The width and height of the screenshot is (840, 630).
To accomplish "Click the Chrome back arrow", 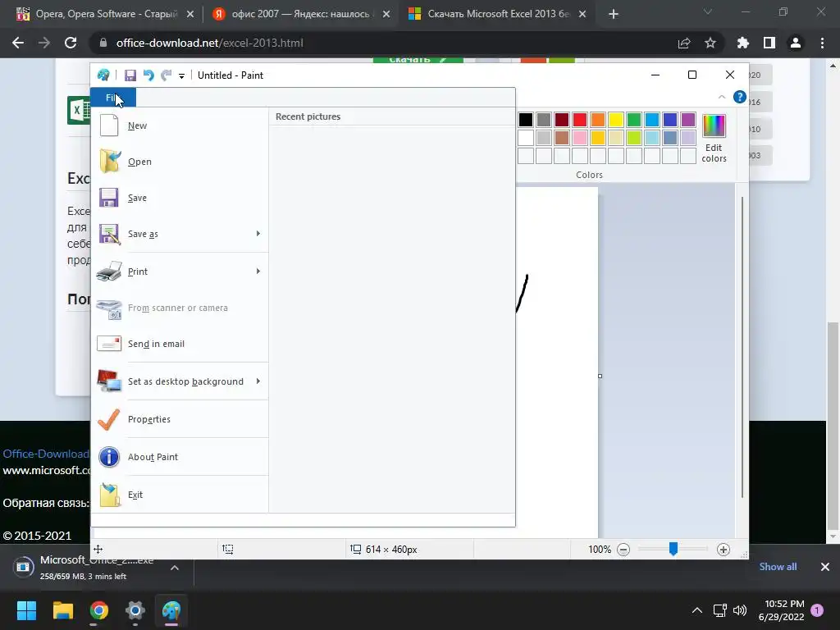I will click(18, 43).
